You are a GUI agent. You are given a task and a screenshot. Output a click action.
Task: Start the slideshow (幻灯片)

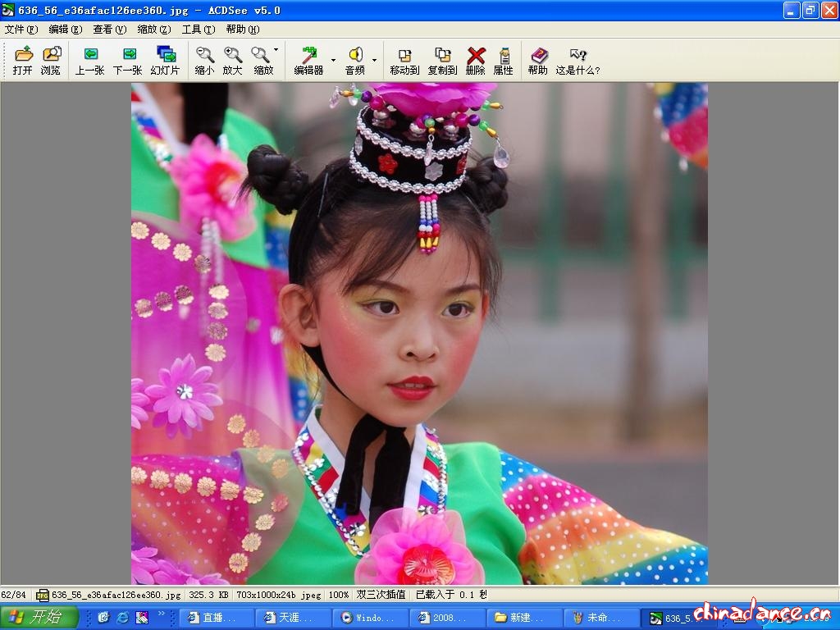[x=165, y=61]
